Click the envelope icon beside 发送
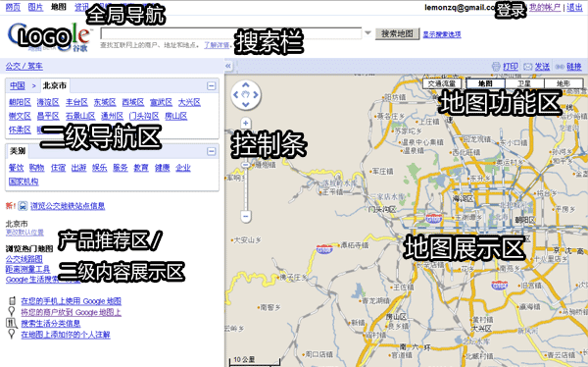Image resolution: width=588 pixels, height=367 pixels. pyautogui.click(x=527, y=67)
